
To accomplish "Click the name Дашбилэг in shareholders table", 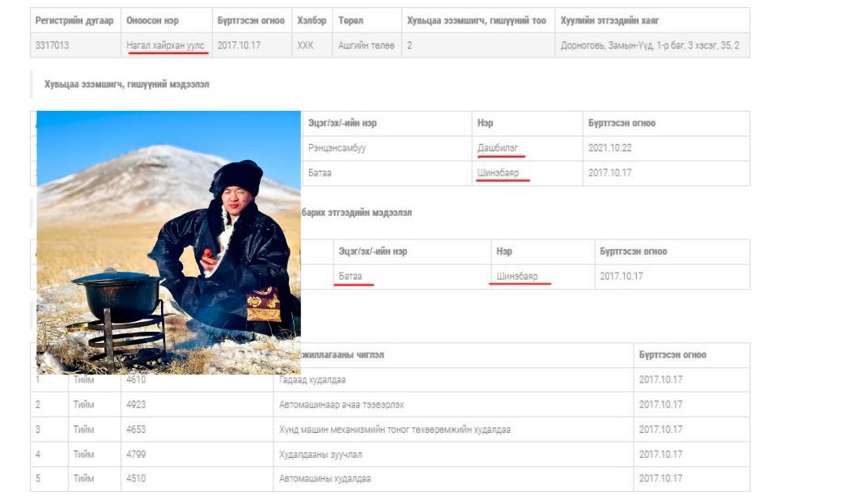I will click(x=498, y=148).
